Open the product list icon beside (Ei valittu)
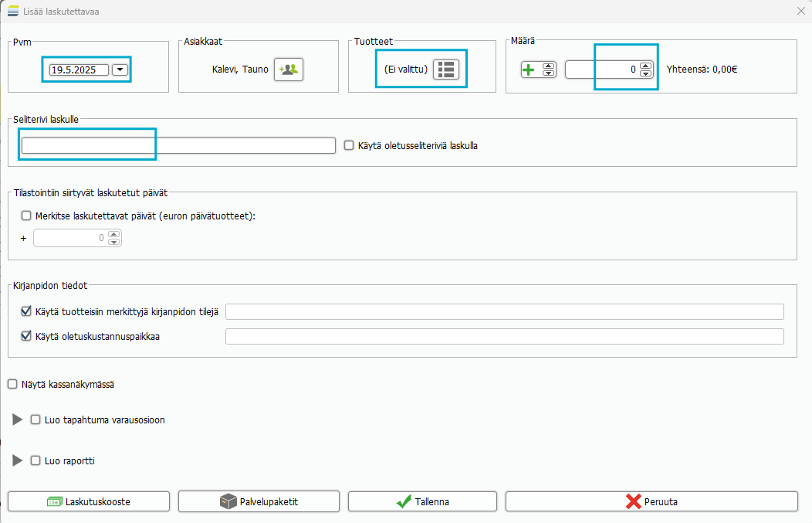The height and width of the screenshot is (523, 812). point(446,70)
